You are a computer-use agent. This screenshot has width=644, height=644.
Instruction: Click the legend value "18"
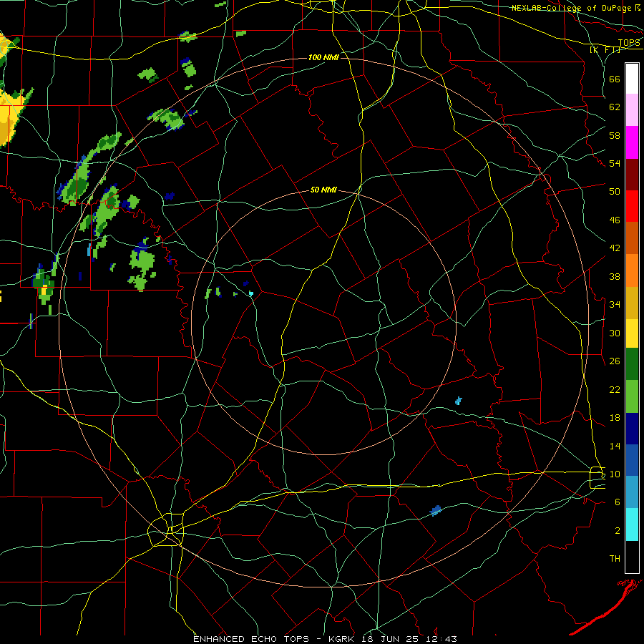615,418
